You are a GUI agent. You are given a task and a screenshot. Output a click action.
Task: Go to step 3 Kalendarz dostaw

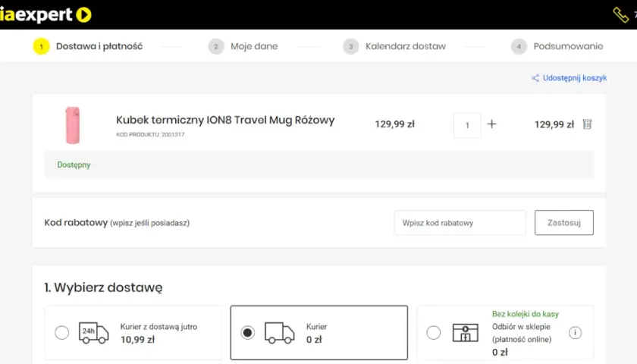(394, 46)
